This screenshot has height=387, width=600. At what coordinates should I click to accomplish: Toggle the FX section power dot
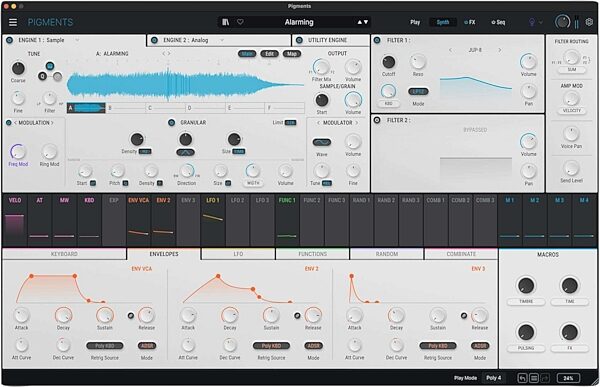tap(466, 22)
